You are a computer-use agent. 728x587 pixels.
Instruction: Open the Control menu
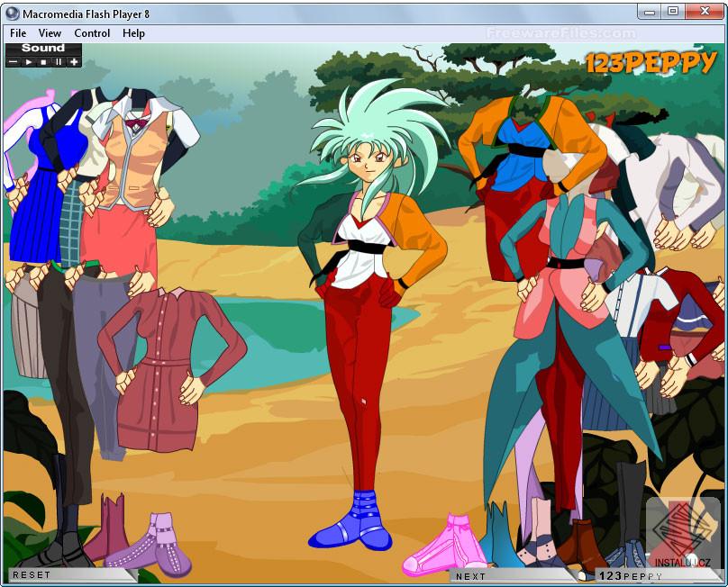(91, 32)
